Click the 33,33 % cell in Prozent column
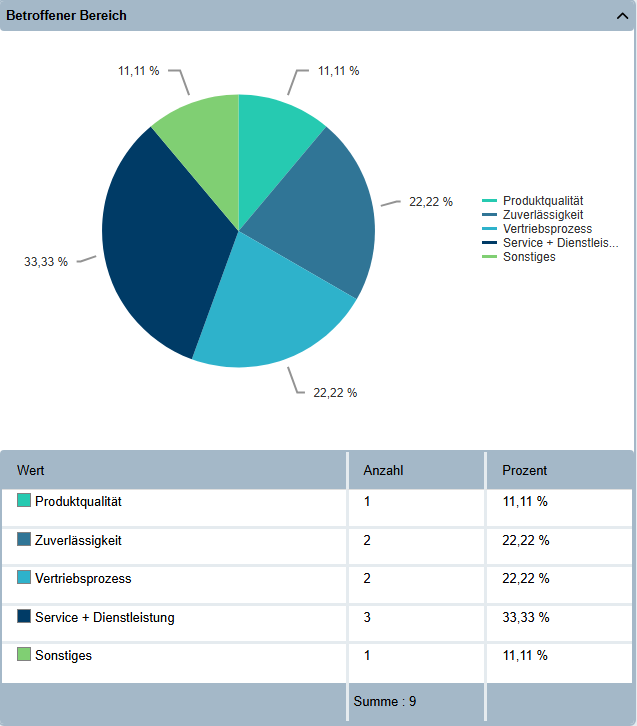 (x=526, y=617)
